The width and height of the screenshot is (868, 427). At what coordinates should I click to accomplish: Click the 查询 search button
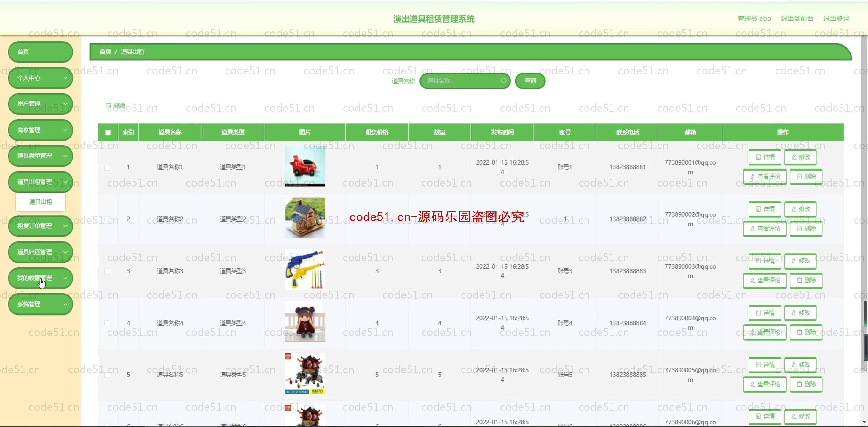[x=529, y=80]
